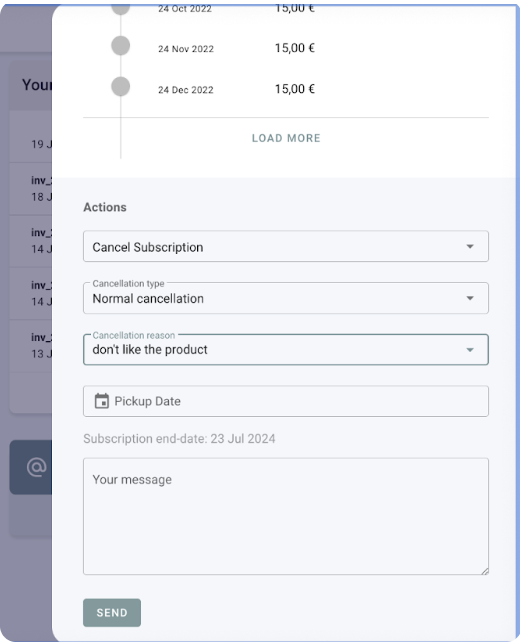The image size is (522, 642).
Task: Click into the Your message text area
Action: pos(286,516)
